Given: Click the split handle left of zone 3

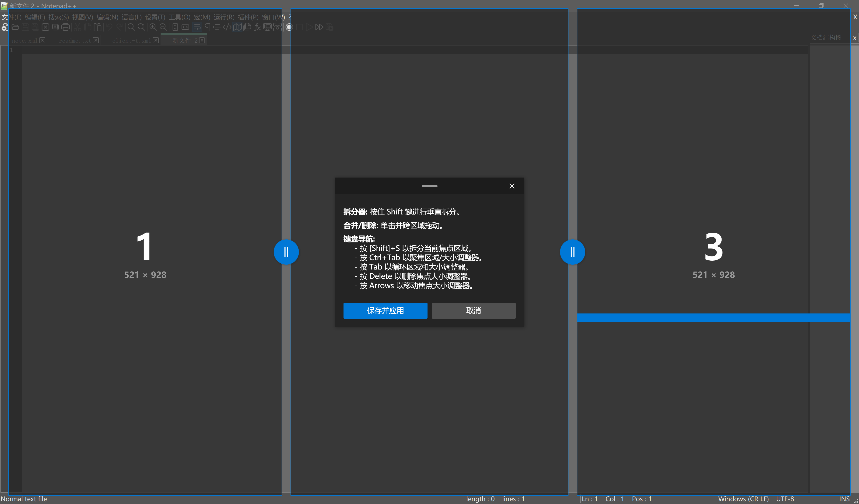Looking at the screenshot, I should [x=572, y=252].
